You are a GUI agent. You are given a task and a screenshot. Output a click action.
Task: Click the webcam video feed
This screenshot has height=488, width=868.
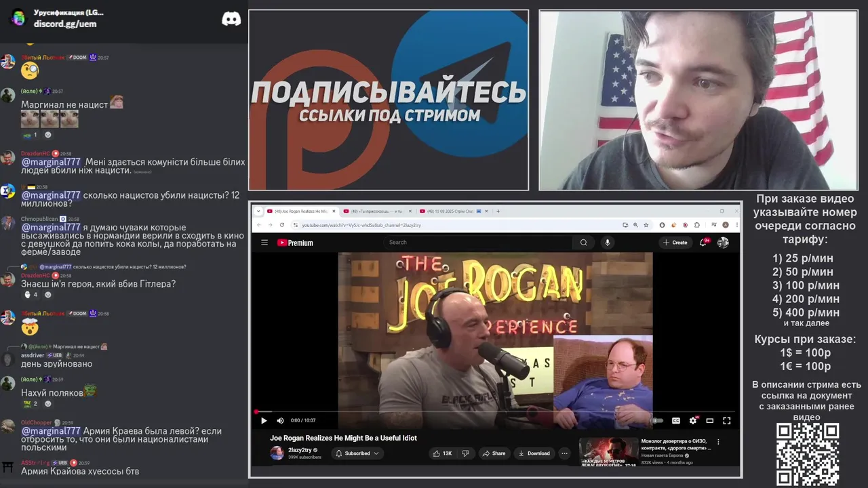(x=698, y=100)
